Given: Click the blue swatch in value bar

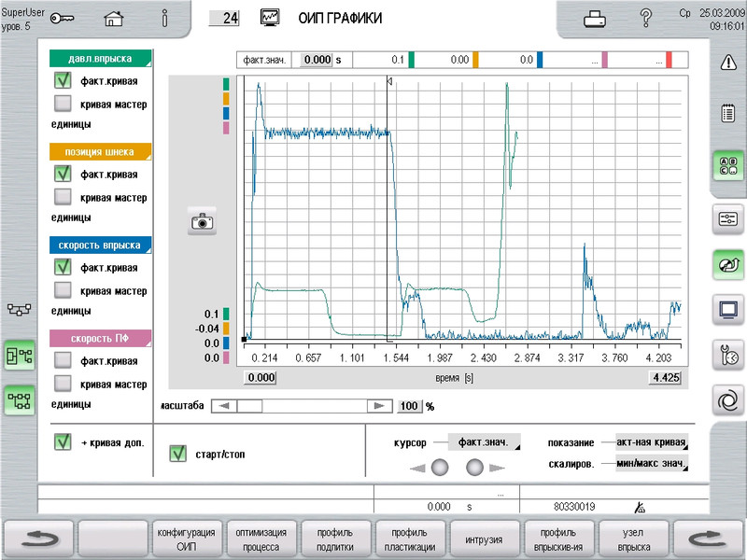Looking at the screenshot, I should click(x=540, y=60).
